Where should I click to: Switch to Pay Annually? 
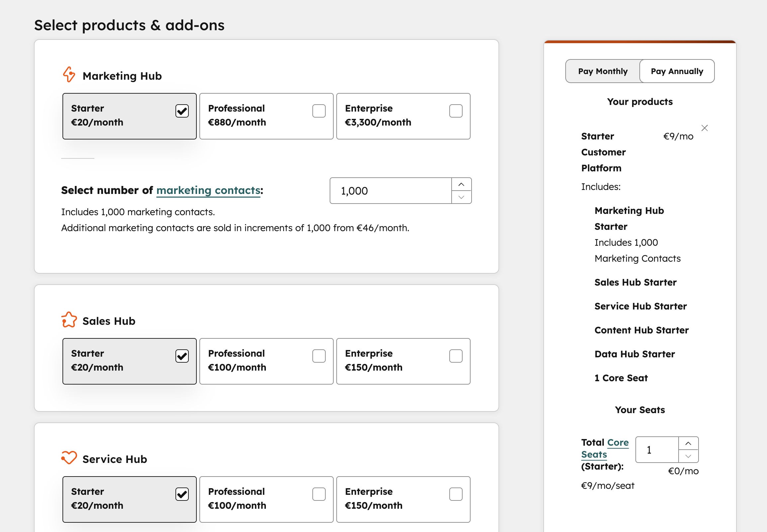coord(677,71)
